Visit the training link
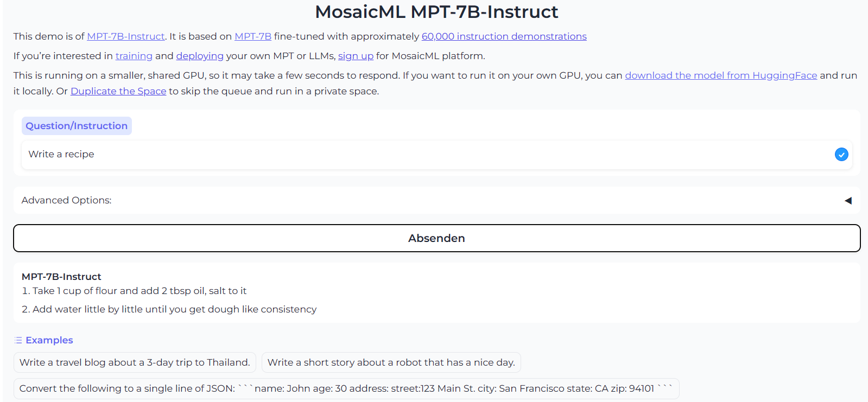 pyautogui.click(x=134, y=56)
